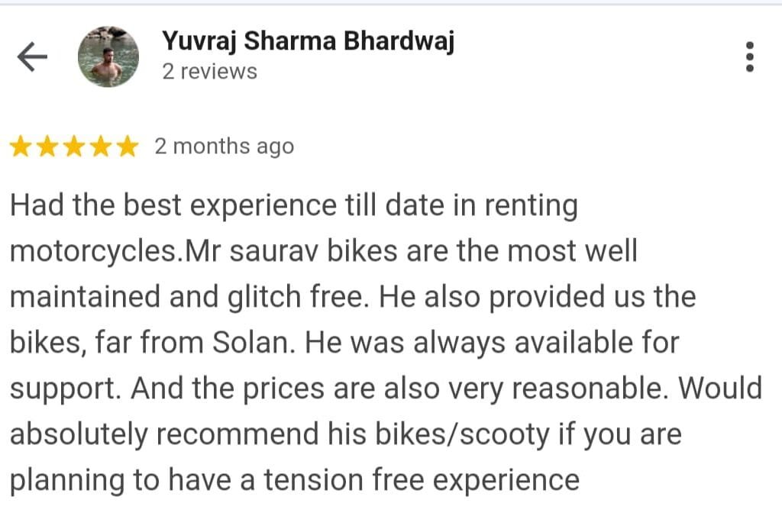View the reviewer's "2 reviews" count

click(x=209, y=72)
